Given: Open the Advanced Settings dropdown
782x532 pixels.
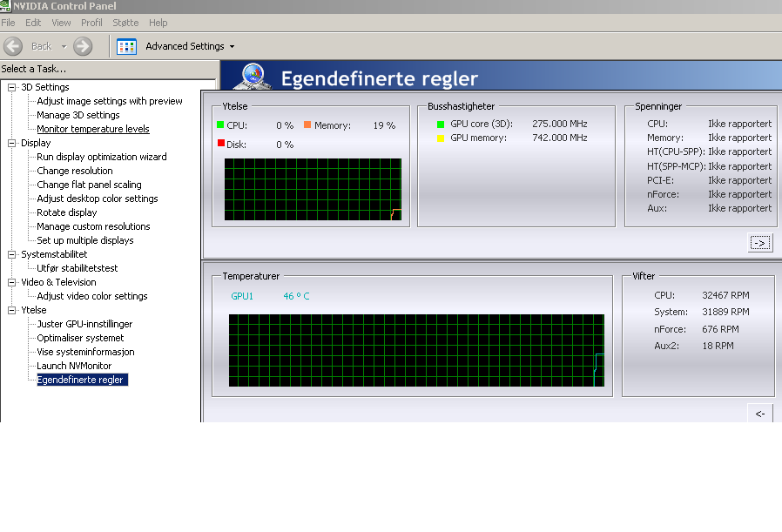Looking at the screenshot, I should (x=232, y=46).
